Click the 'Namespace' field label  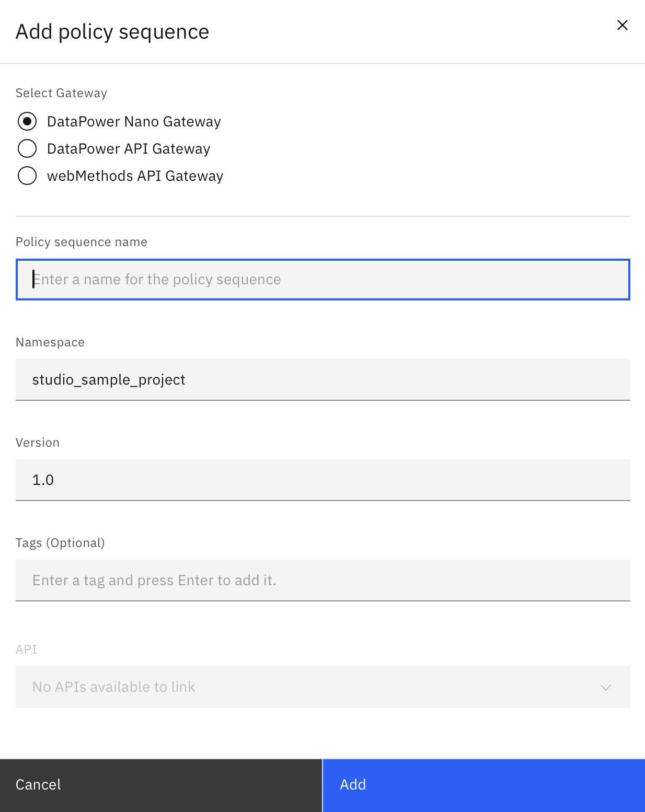click(50, 342)
